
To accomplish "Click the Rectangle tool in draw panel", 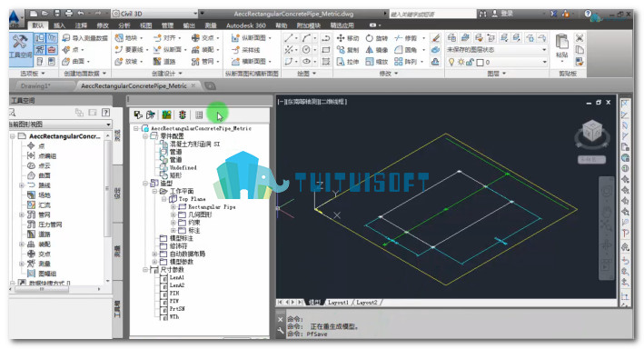I will click(326, 50).
